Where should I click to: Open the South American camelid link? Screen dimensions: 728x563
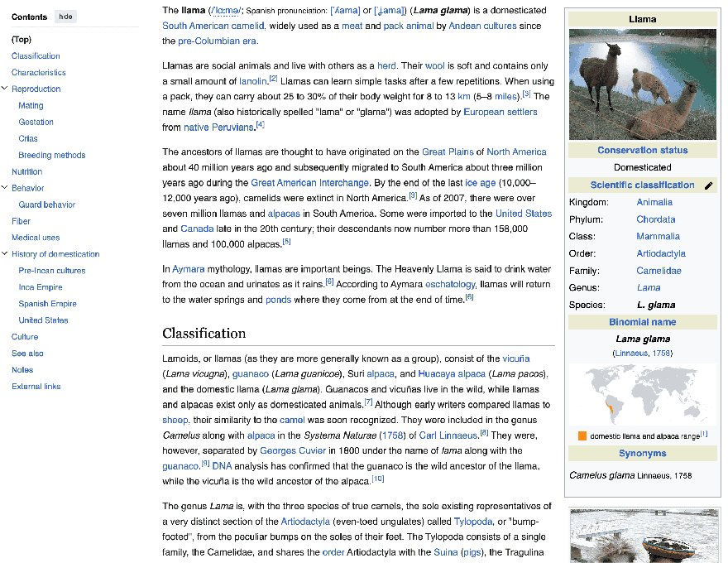(211, 26)
